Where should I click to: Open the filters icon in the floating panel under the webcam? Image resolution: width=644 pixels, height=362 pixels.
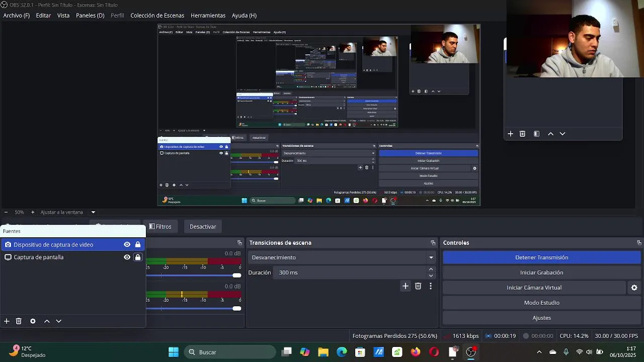tap(536, 134)
